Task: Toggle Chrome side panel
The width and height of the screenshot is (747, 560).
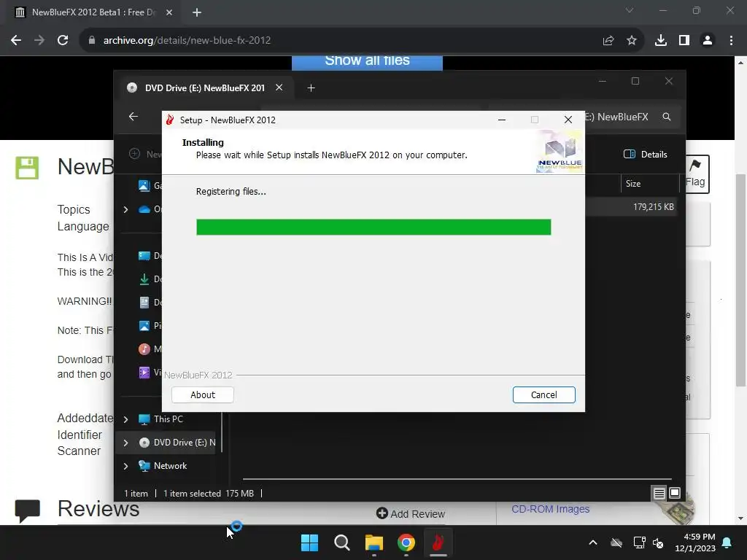Action: point(684,41)
